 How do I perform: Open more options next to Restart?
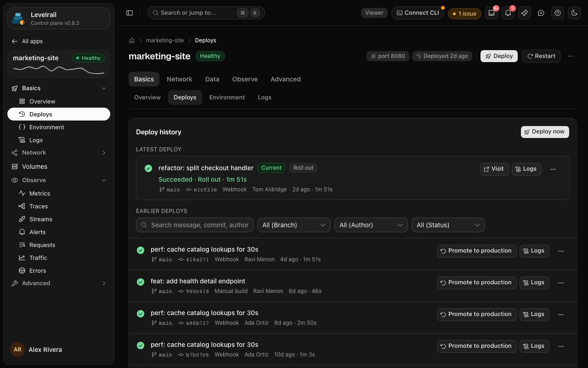point(571,56)
